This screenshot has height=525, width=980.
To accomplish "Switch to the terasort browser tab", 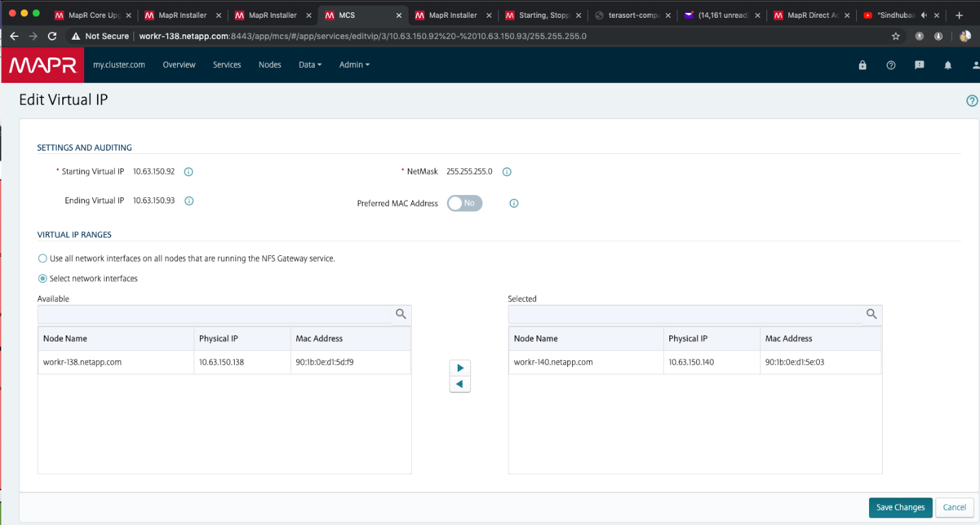I will coord(632,15).
